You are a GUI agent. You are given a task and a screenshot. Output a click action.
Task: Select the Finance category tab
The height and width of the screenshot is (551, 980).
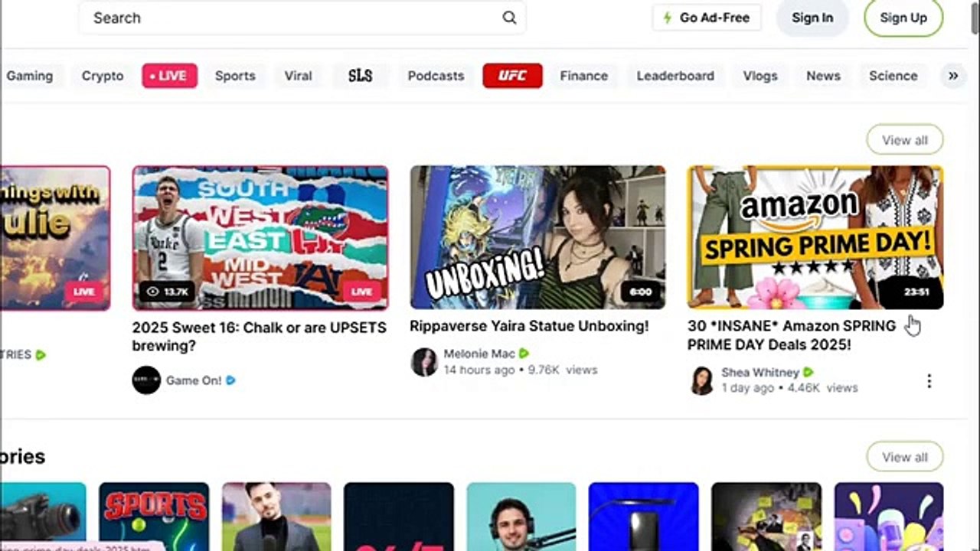click(583, 76)
